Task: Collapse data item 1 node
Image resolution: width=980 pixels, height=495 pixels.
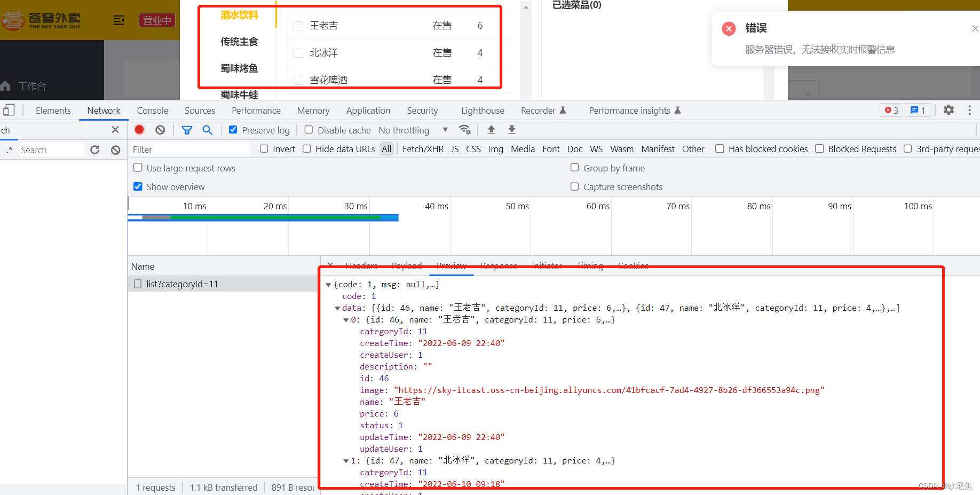Action: (x=346, y=461)
